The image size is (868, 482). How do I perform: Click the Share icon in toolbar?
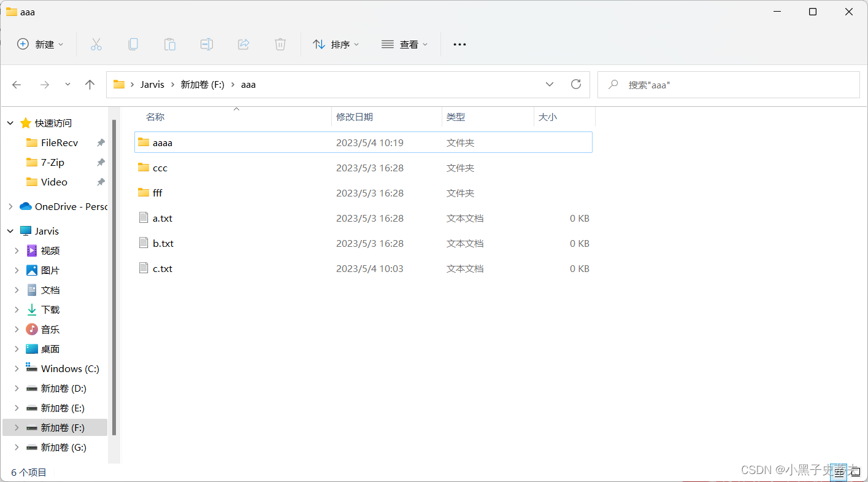pyautogui.click(x=243, y=44)
